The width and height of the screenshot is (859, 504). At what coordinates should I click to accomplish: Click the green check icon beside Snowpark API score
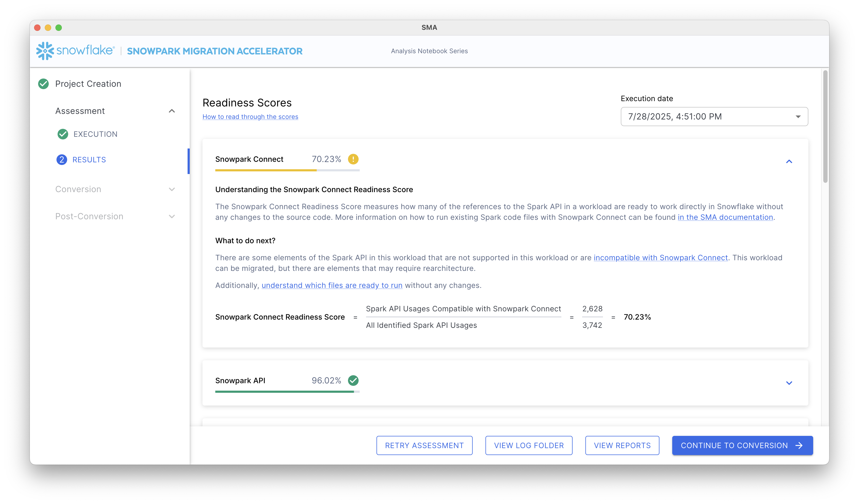click(354, 380)
